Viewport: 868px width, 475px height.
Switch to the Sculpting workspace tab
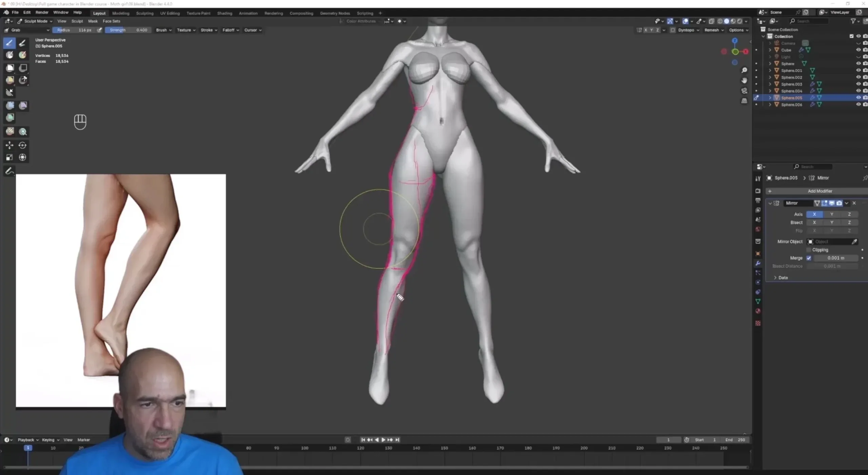(x=145, y=13)
